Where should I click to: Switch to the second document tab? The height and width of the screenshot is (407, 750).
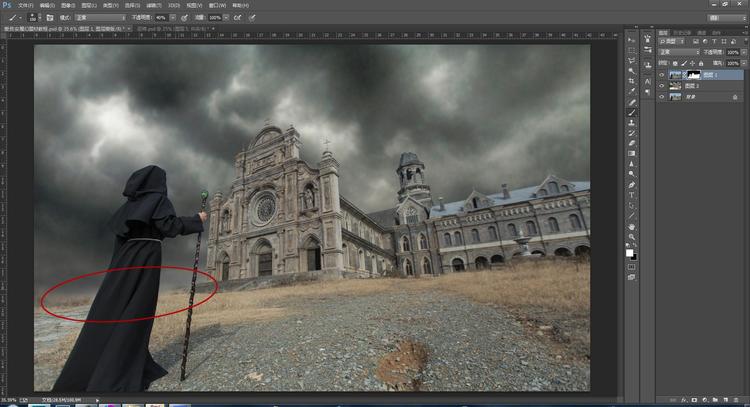tap(175, 29)
